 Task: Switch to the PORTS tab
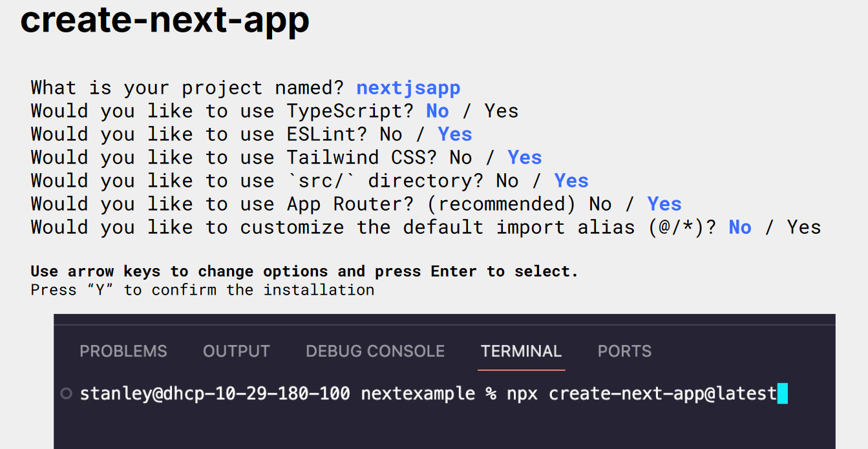tap(624, 351)
